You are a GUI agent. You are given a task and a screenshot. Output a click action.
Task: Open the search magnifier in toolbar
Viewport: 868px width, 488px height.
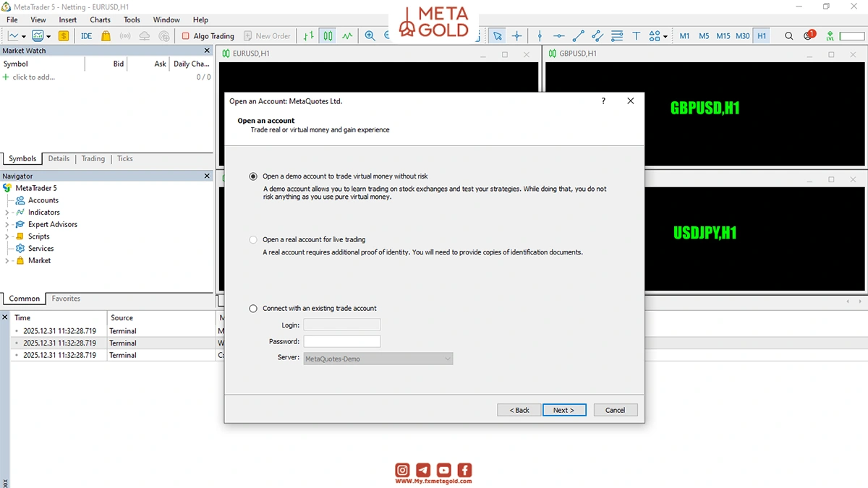[x=789, y=36]
